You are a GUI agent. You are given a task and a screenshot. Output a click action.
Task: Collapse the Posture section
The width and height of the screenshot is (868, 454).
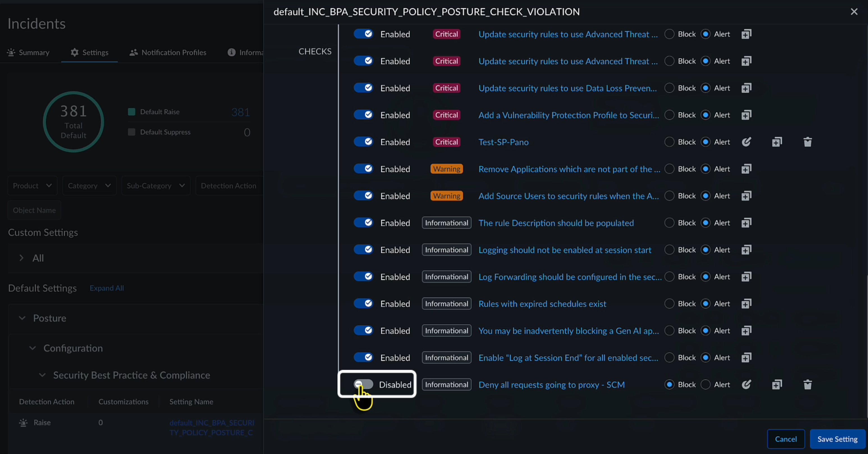22,318
